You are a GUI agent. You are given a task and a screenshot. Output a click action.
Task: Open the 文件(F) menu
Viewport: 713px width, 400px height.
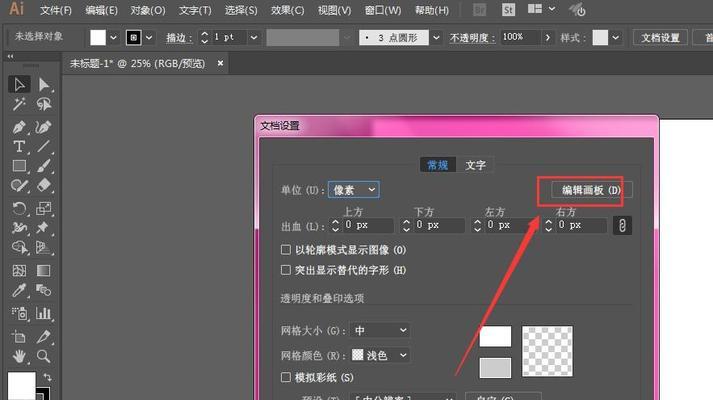(x=55, y=10)
